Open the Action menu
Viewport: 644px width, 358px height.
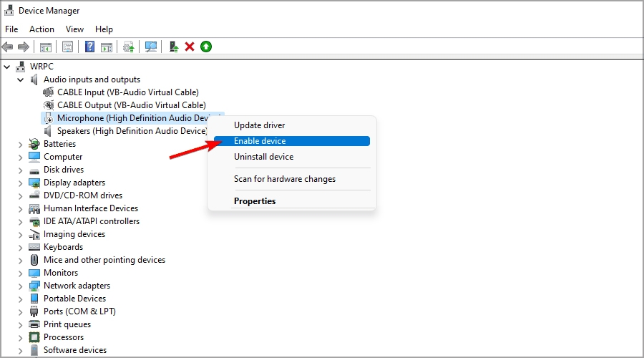(x=42, y=29)
